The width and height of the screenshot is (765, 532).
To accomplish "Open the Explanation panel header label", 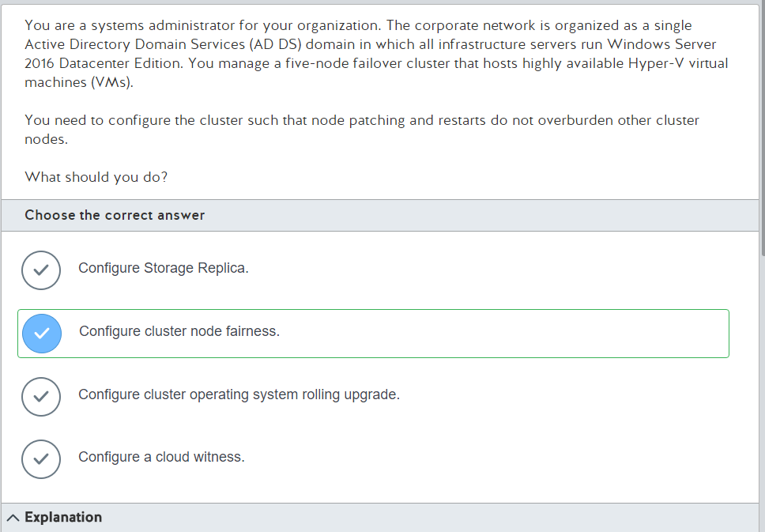I will 63,517.
